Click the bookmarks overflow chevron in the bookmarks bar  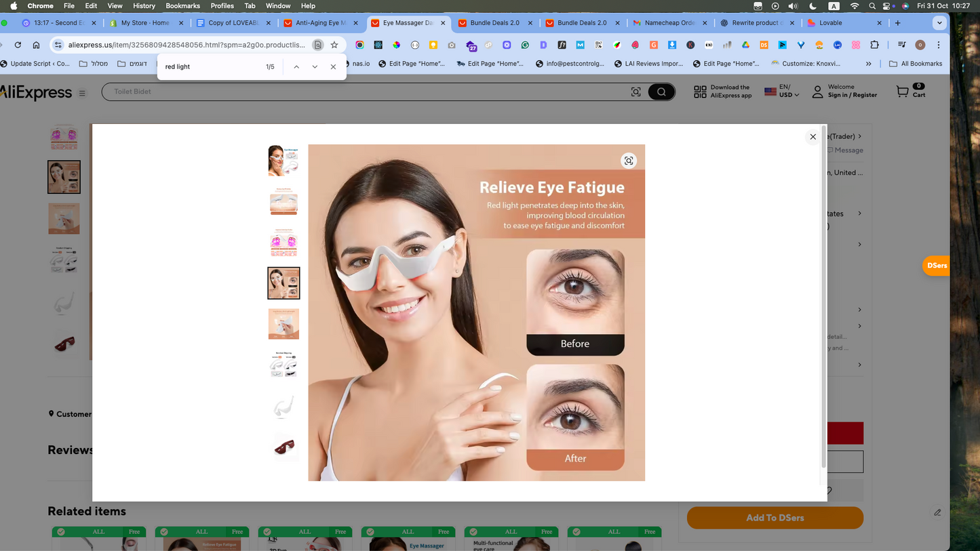869,63
